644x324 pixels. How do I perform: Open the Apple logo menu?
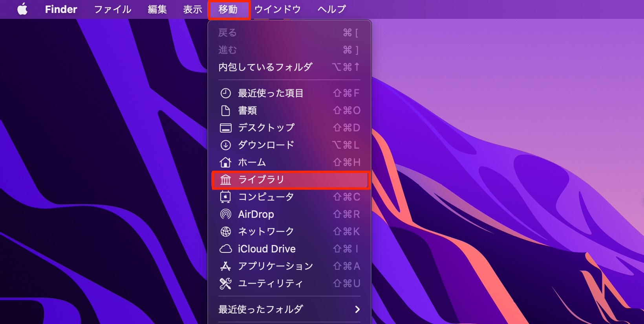(22, 9)
